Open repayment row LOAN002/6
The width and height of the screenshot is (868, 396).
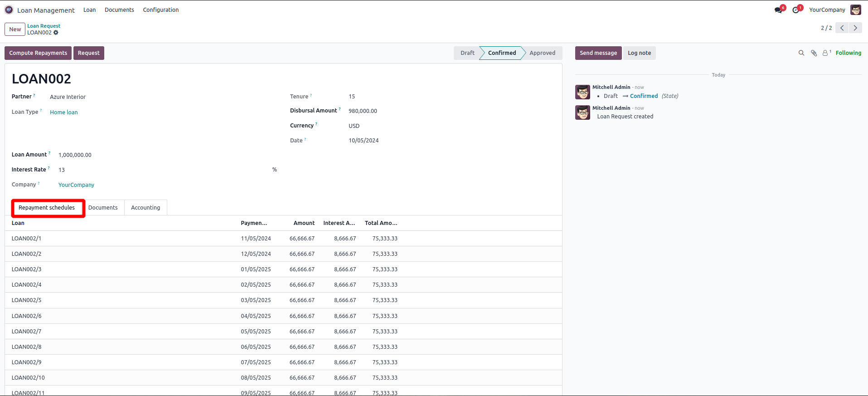pos(283,316)
